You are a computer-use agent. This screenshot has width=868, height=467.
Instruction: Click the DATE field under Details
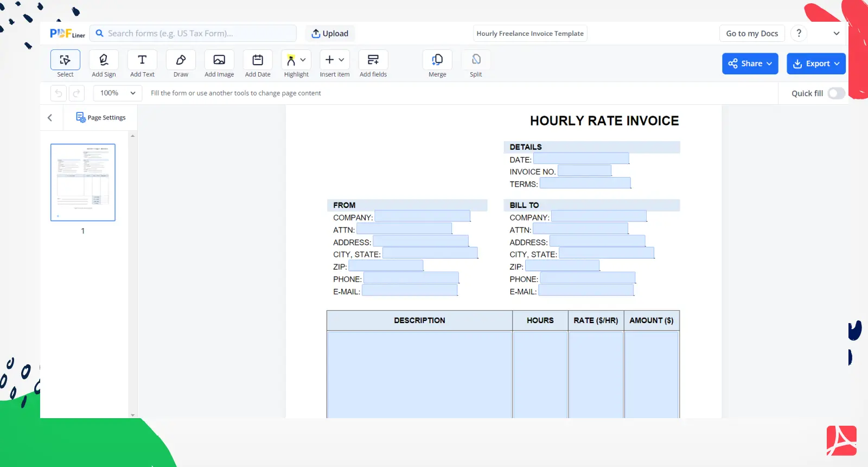(581, 159)
